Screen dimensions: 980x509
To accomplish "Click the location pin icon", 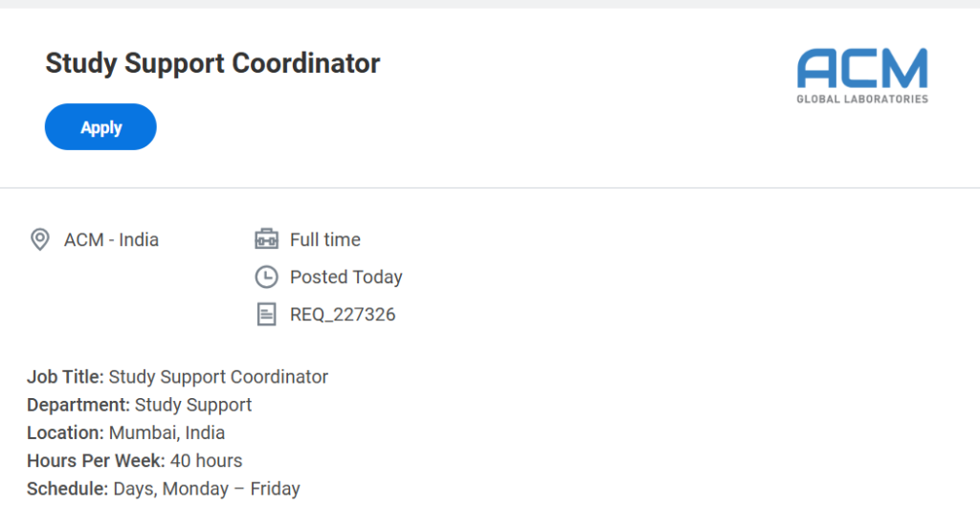I will point(40,239).
